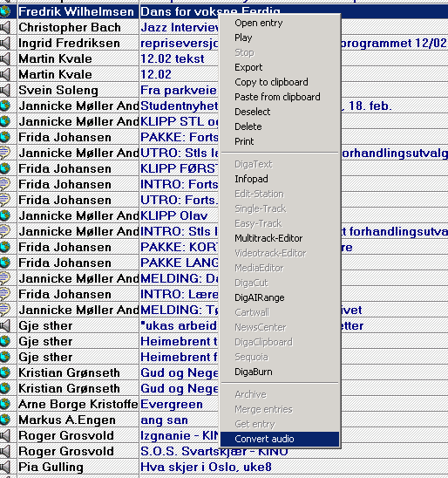Select the 'Ingrid Fredriksen' author cell

tap(78, 43)
